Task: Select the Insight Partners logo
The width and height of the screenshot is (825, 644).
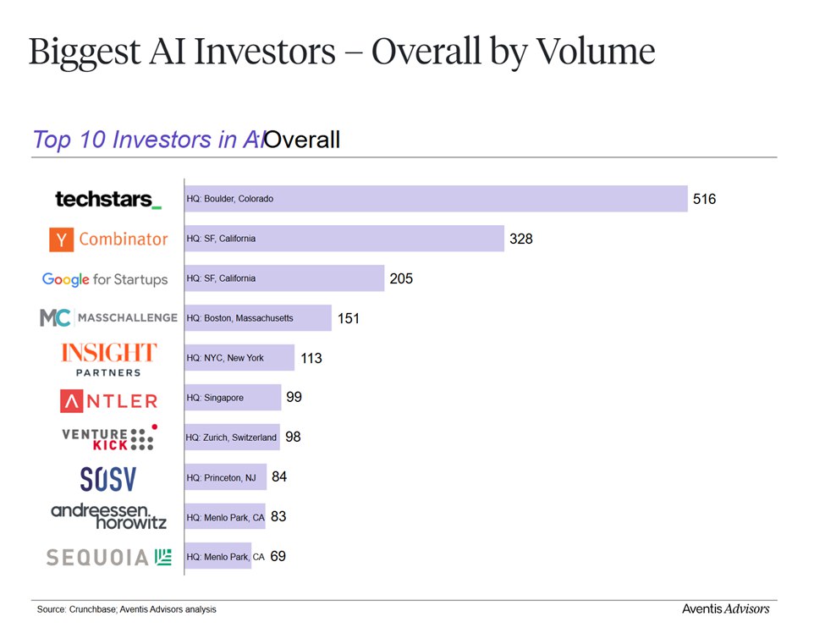Action: pyautogui.click(x=108, y=358)
